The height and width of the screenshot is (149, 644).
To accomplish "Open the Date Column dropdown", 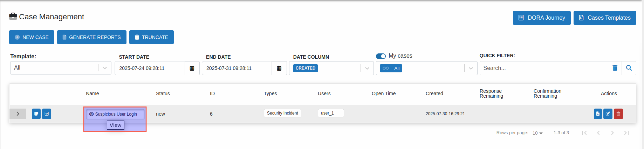I will [367, 68].
